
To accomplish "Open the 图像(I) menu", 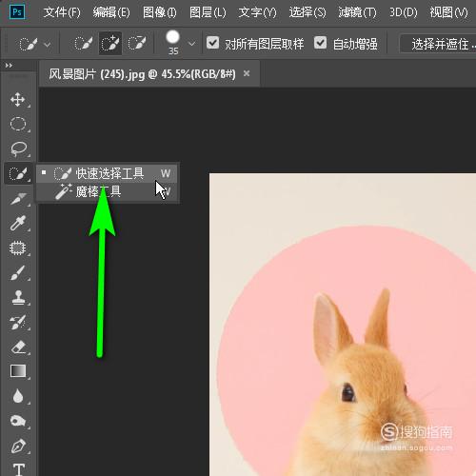I will (x=159, y=12).
